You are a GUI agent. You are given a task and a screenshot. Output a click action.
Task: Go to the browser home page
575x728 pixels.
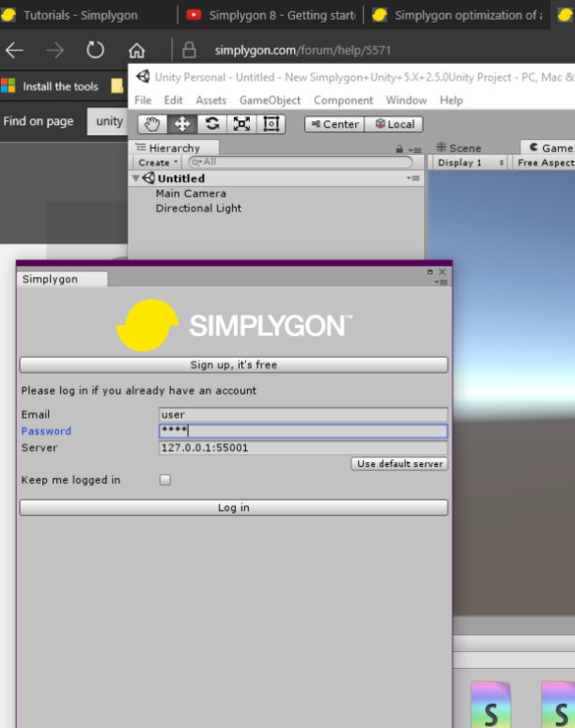pos(136,50)
